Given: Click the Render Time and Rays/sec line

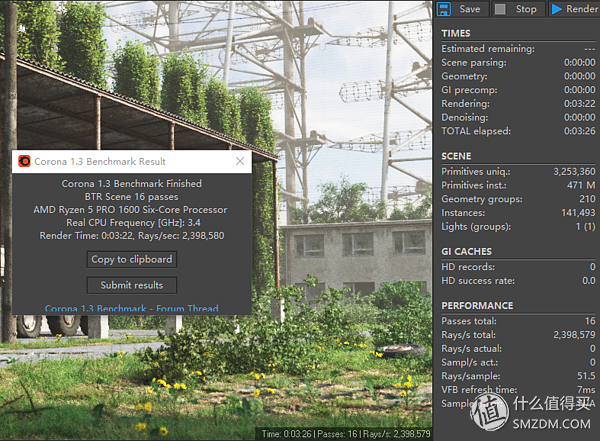Looking at the screenshot, I should pos(132,236).
